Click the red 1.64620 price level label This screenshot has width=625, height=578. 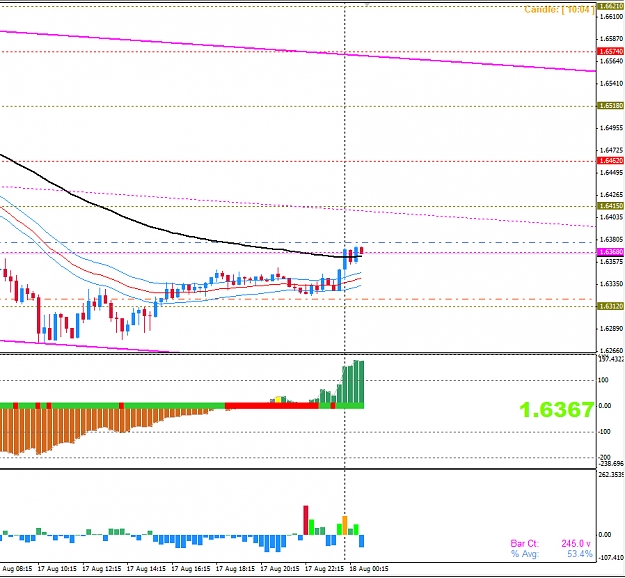pyautogui.click(x=611, y=161)
